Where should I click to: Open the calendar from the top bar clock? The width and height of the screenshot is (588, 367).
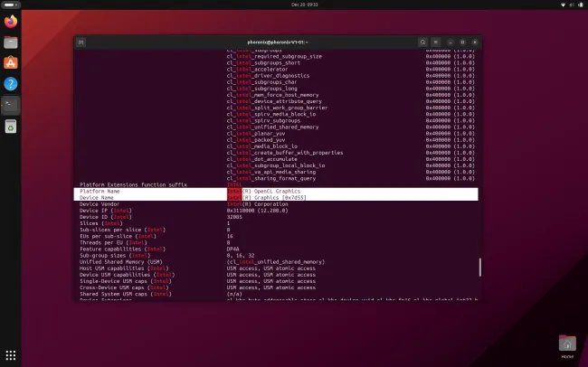(293, 5)
